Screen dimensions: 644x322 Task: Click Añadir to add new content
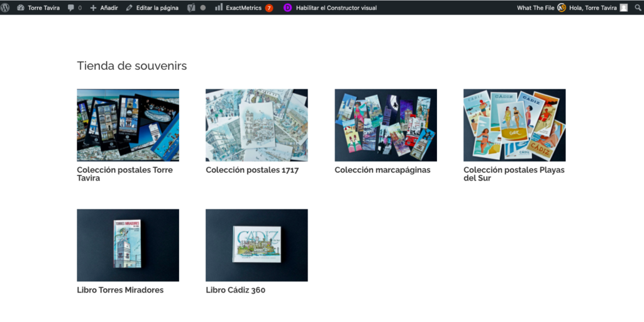coord(104,8)
